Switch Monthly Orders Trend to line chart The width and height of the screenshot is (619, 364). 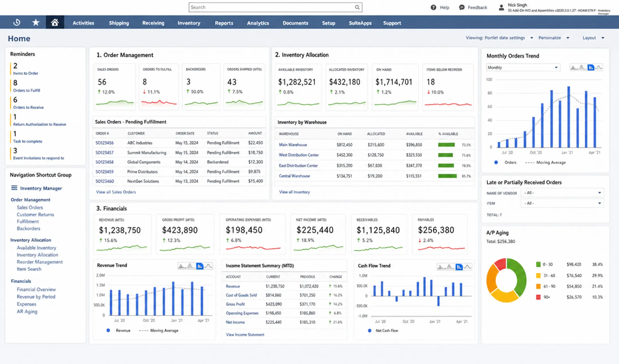[599, 68]
